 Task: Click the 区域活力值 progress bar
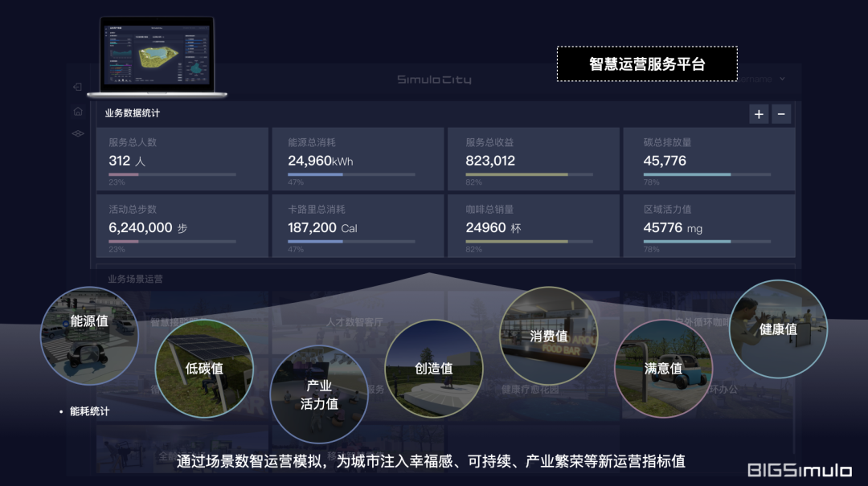click(707, 241)
